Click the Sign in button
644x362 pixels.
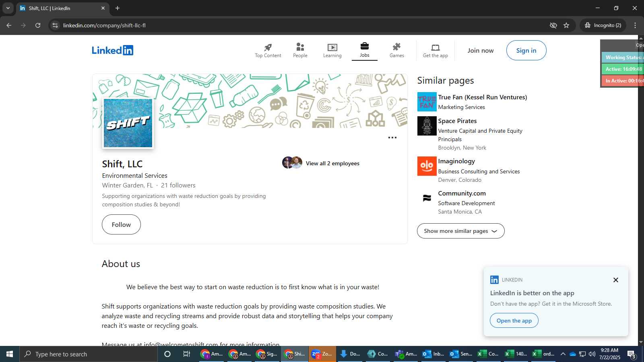tap(526, 50)
